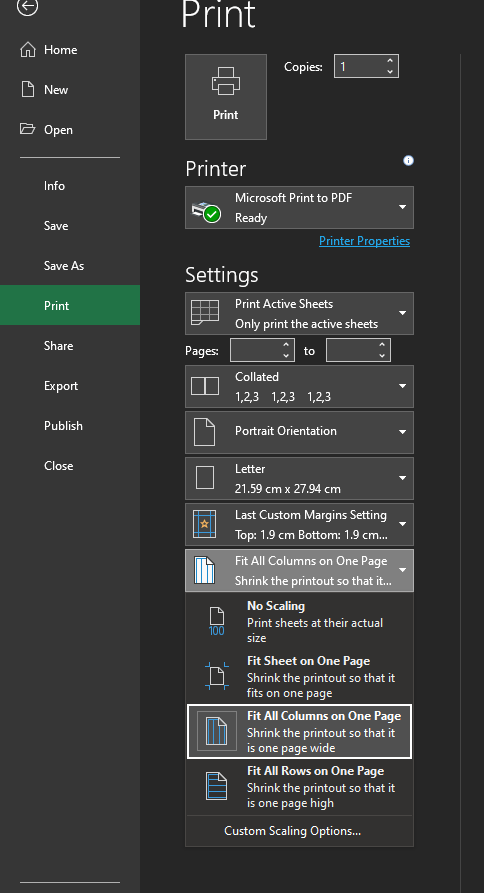484x893 pixels.
Task: Select New in the backstage sidebar
Action: (x=70, y=89)
